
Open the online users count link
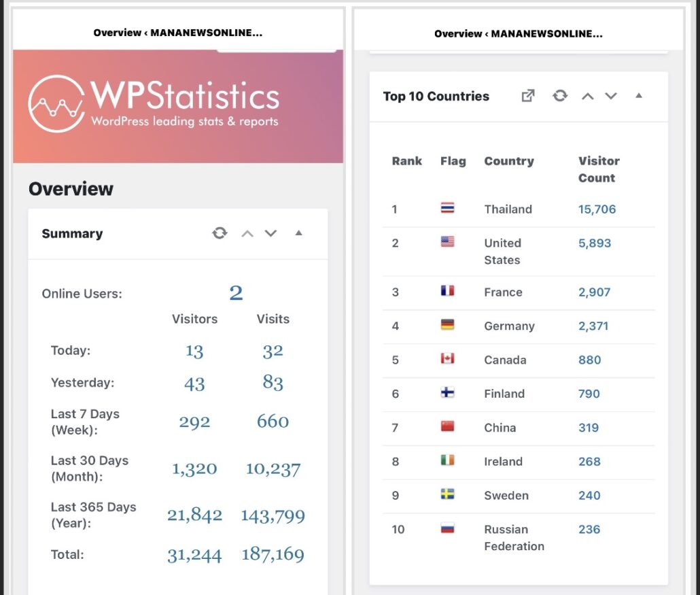click(x=236, y=293)
